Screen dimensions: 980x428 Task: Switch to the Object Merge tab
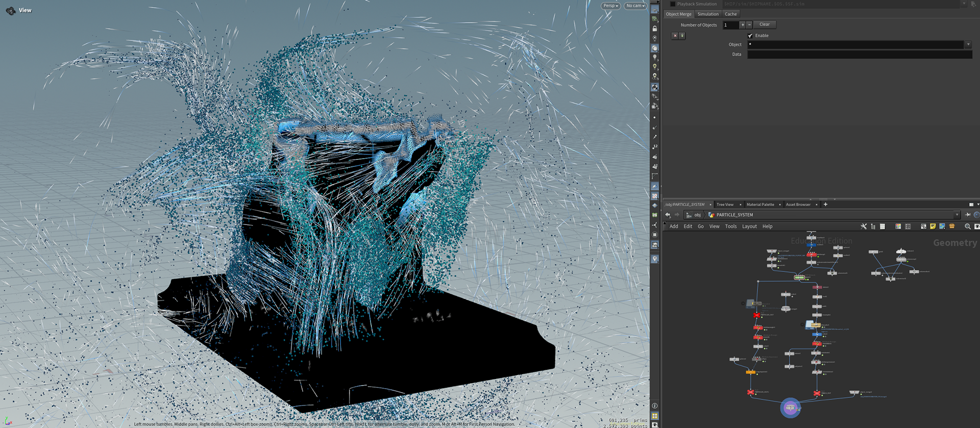click(678, 14)
